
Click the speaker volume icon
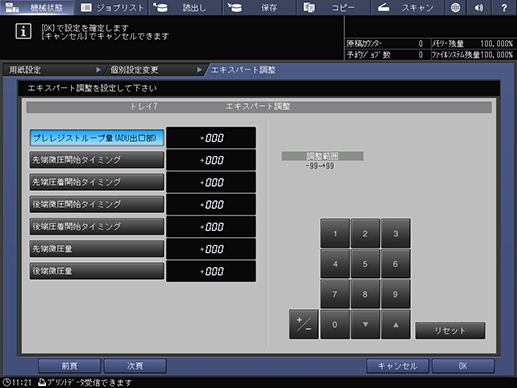479,7
